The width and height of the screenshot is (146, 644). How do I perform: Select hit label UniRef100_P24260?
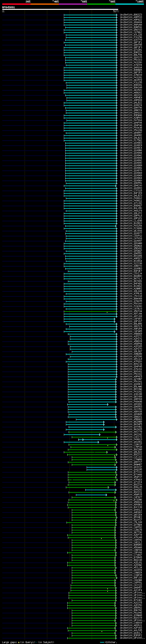pyautogui.click(x=131, y=306)
